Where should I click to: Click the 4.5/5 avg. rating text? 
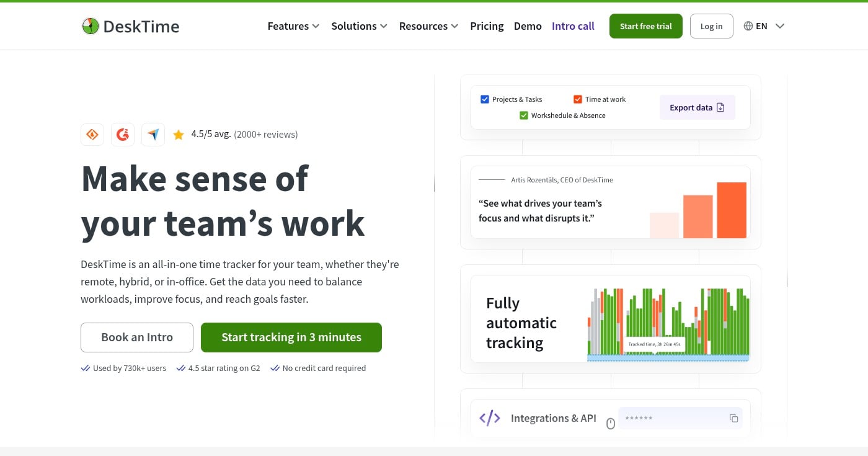pyautogui.click(x=211, y=134)
